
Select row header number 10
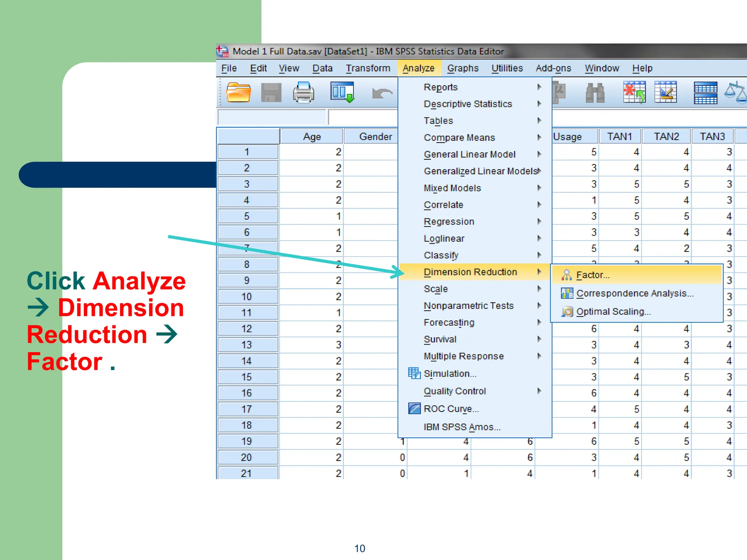coord(248,296)
